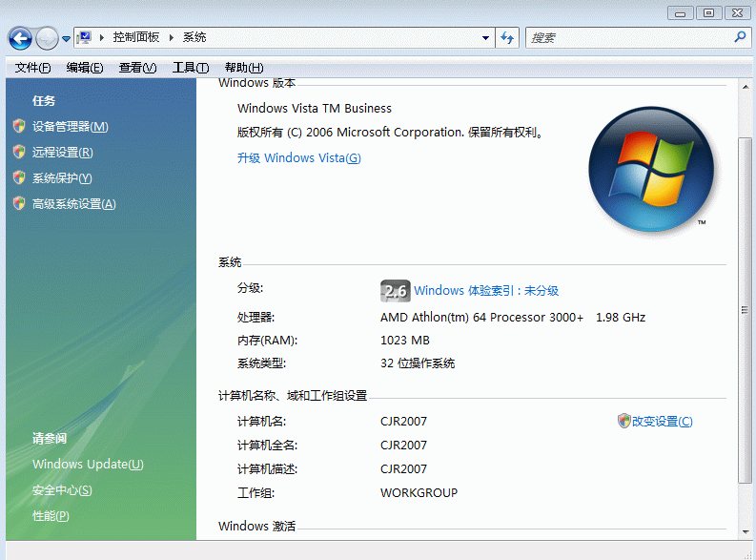The width and height of the screenshot is (756, 560).
Task: Open 系统保护(V) task link
Action: (62, 178)
